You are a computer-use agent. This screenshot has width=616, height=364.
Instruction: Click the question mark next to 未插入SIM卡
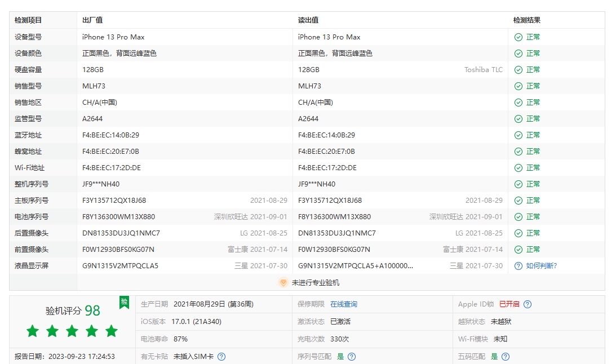(221, 357)
